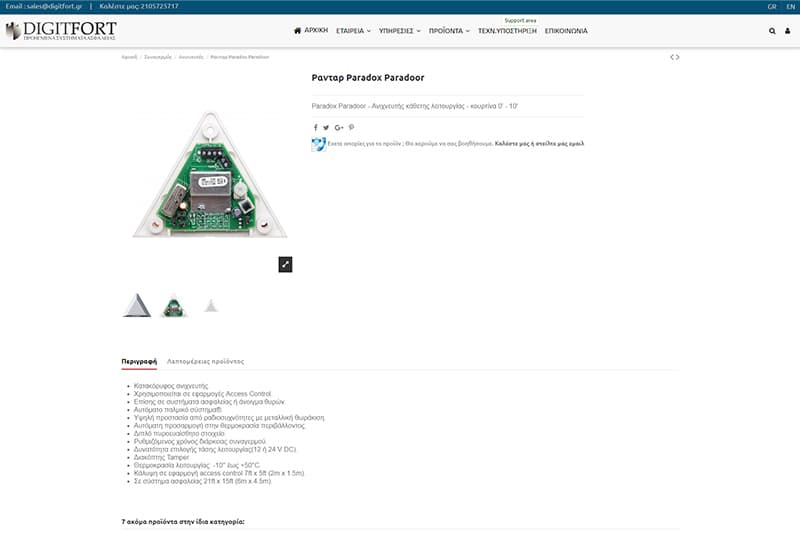The height and width of the screenshot is (550, 800).
Task: Switch to the Περιγραφή tab
Action: (x=139, y=361)
